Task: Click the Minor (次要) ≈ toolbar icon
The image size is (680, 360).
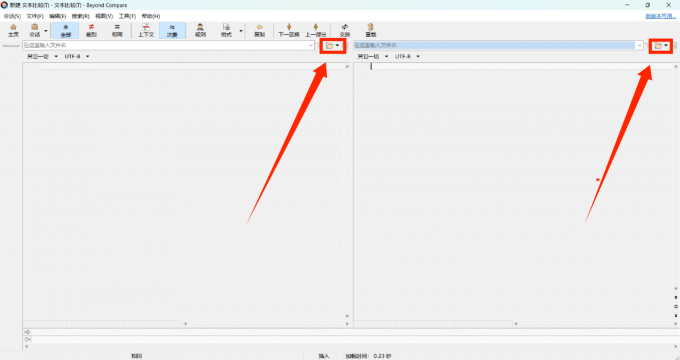Action: tap(172, 30)
